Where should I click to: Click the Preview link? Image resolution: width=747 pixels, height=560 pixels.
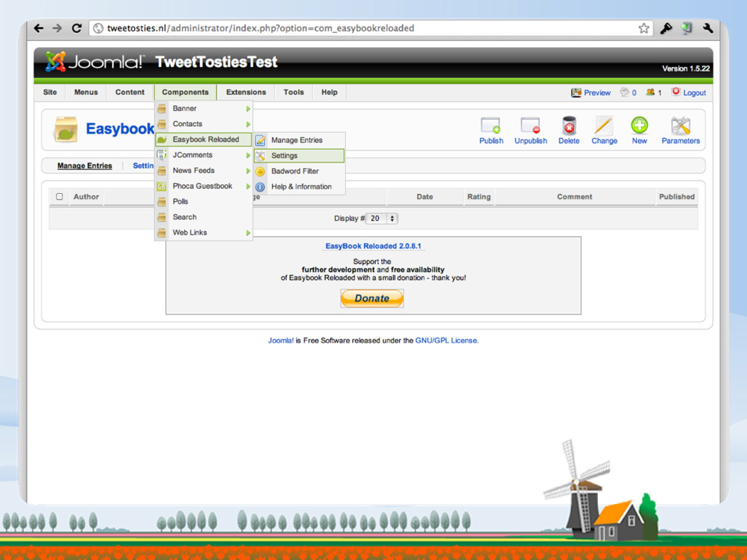pos(597,93)
